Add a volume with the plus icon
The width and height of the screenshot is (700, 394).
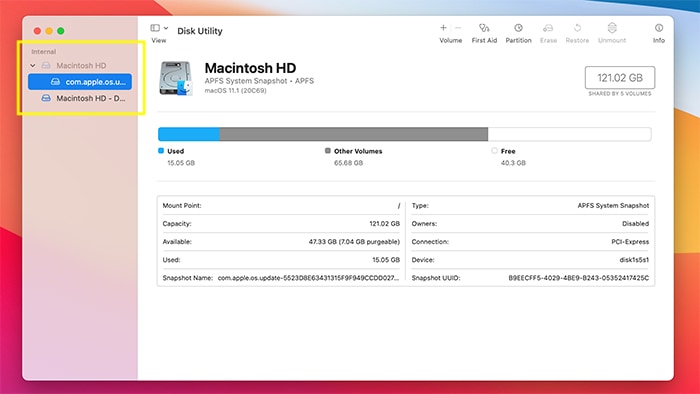click(x=443, y=28)
